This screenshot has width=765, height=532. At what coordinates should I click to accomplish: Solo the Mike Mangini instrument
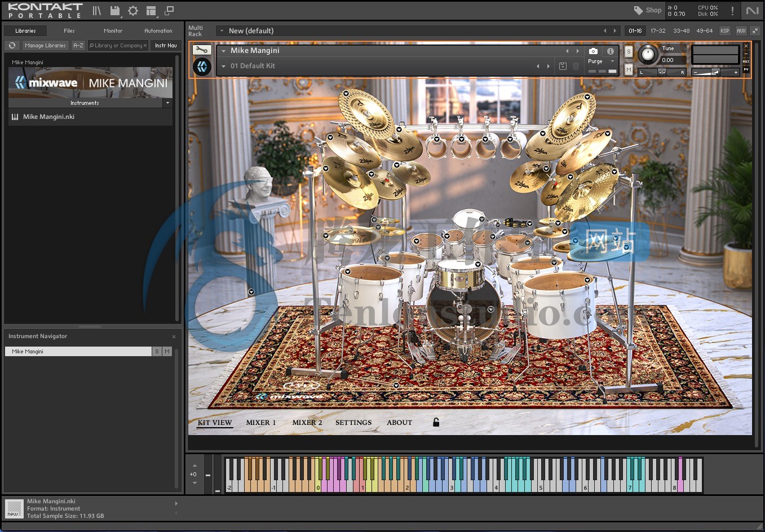pos(629,52)
